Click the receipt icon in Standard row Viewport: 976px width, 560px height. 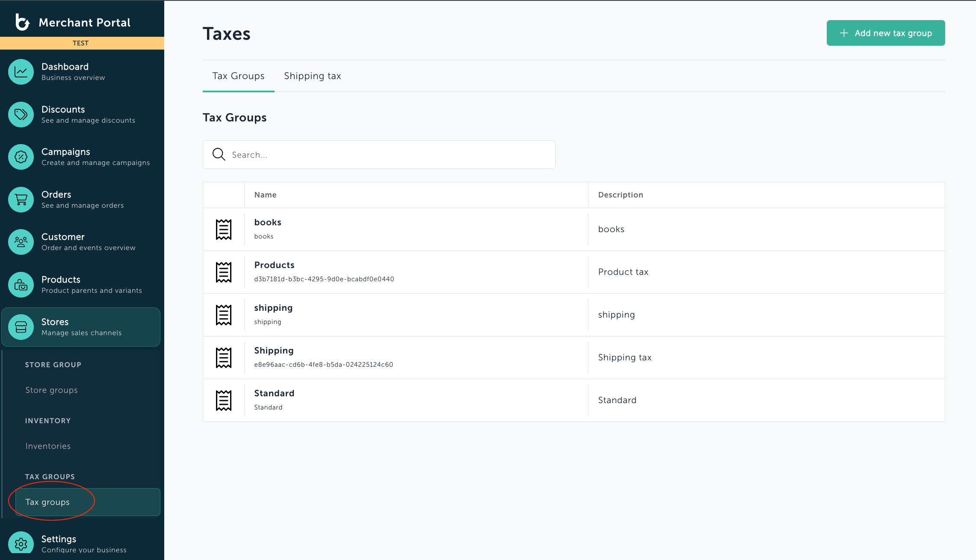pyautogui.click(x=224, y=401)
